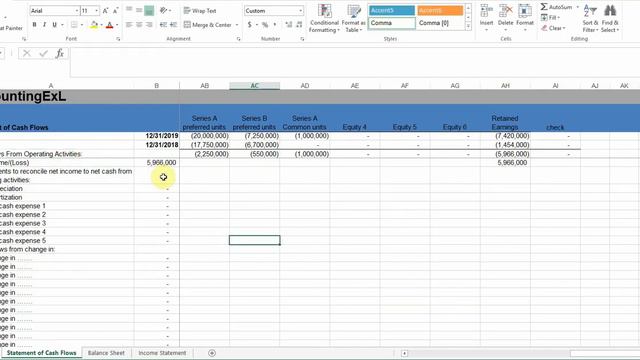Apply the Comma cell style

[391, 23]
